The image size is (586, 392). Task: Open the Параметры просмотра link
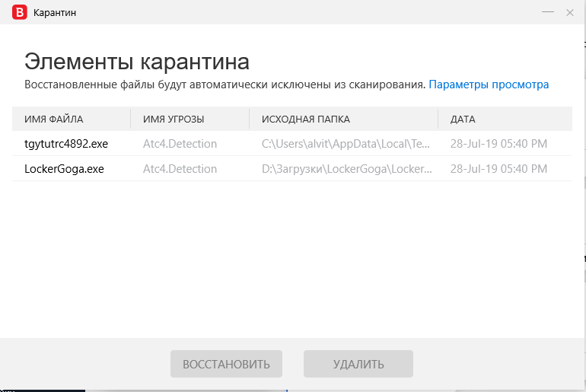[489, 84]
